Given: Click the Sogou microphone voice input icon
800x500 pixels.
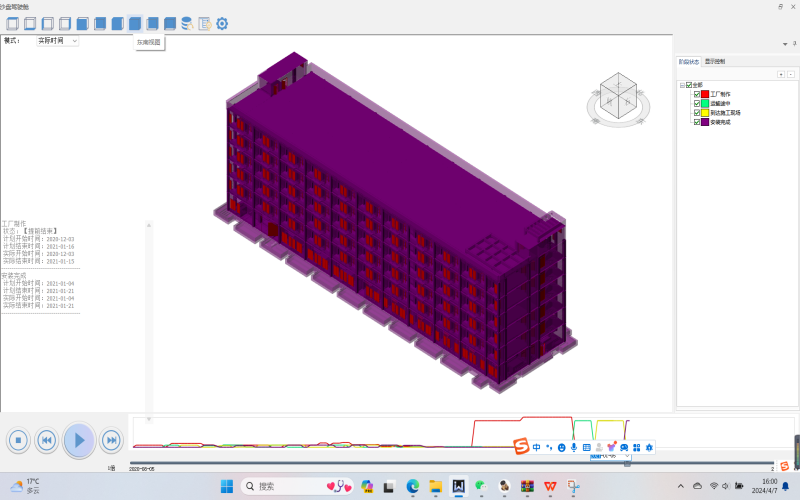Looking at the screenshot, I should 574,447.
